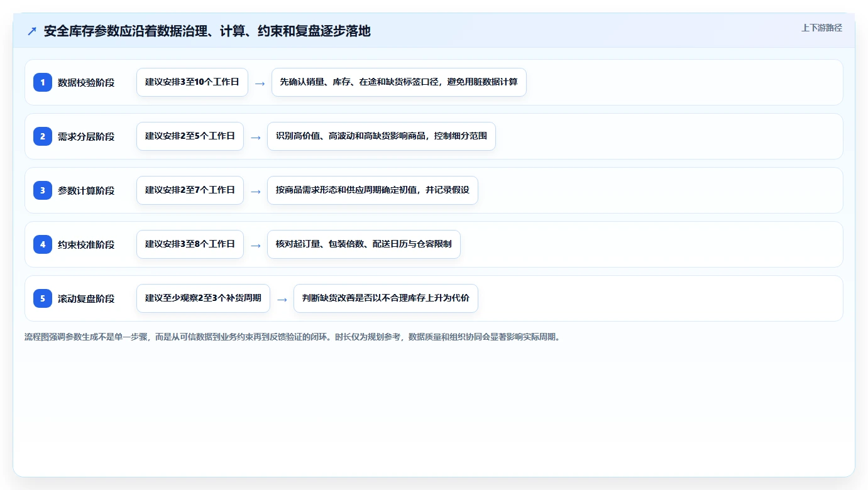Click the 判断缺货改善是否以不合理库存上升为代价 box
The height and width of the screenshot is (490, 868).
tap(386, 298)
